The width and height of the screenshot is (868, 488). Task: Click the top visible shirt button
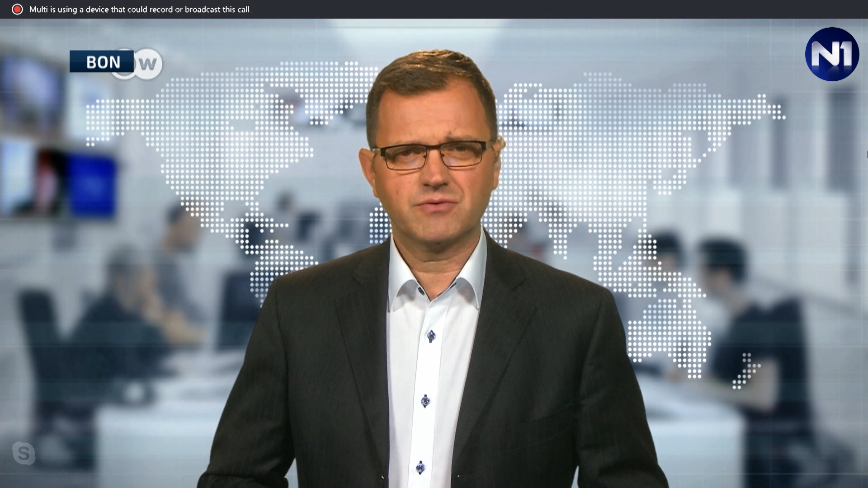point(431,336)
